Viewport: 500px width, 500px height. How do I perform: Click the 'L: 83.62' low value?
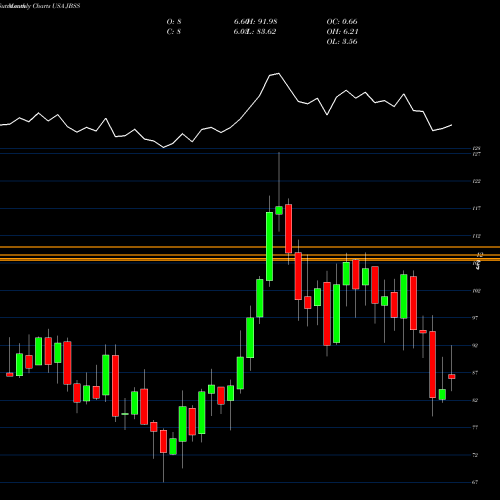point(262,32)
